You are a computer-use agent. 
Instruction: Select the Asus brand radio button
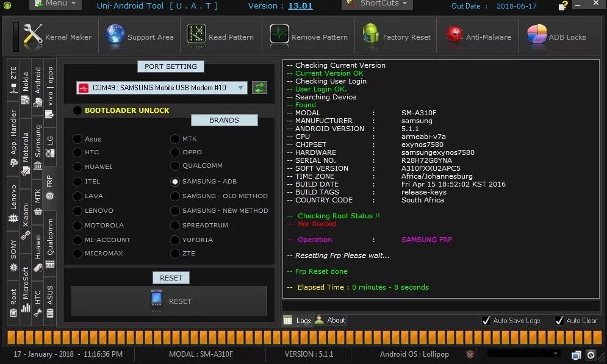[x=77, y=139]
